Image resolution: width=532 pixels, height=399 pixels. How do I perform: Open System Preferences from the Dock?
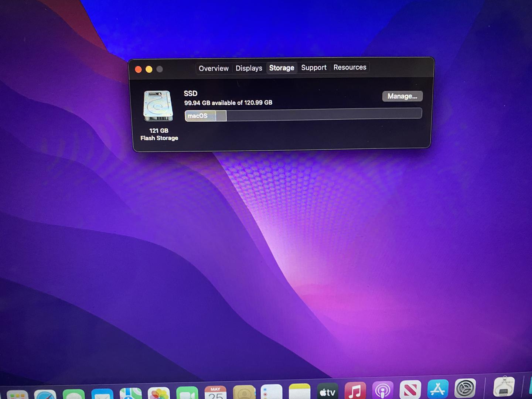465,388
